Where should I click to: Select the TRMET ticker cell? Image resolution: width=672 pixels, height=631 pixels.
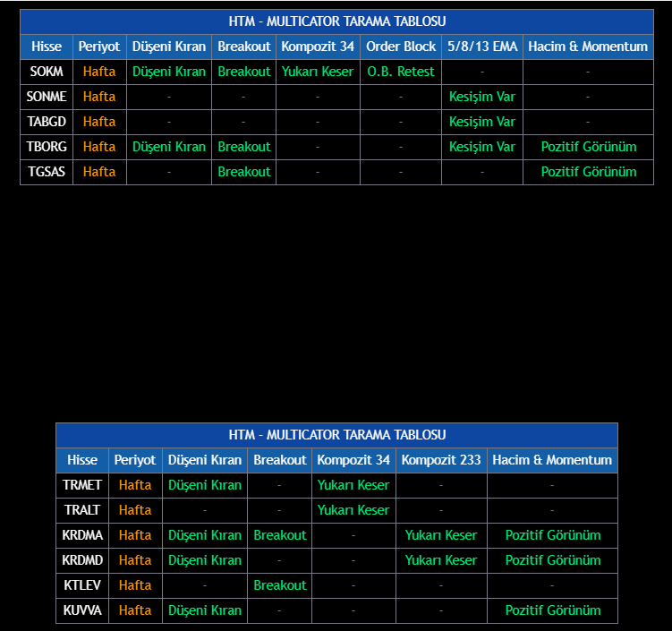[82, 485]
